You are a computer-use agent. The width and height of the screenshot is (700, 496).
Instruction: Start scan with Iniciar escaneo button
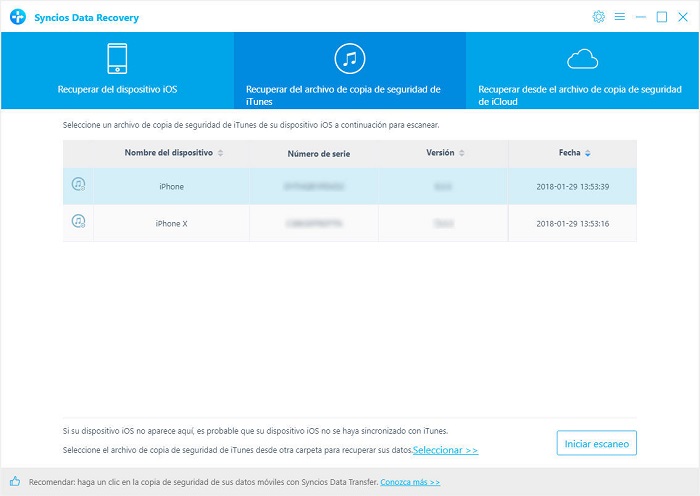click(596, 443)
